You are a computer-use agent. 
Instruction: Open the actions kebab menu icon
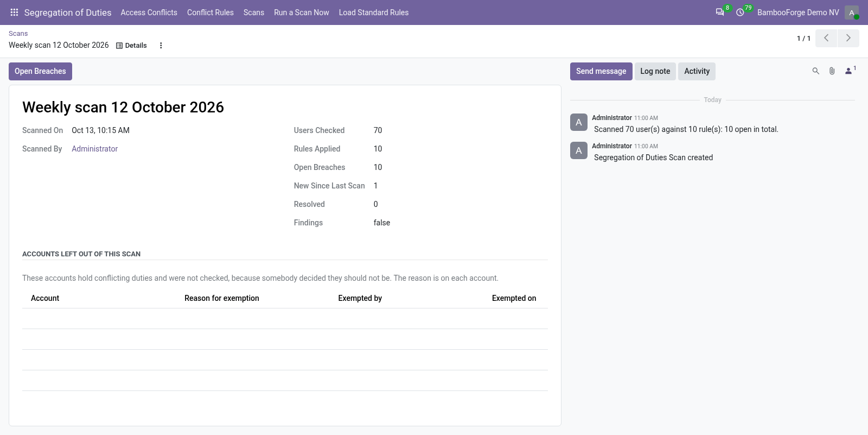click(161, 46)
